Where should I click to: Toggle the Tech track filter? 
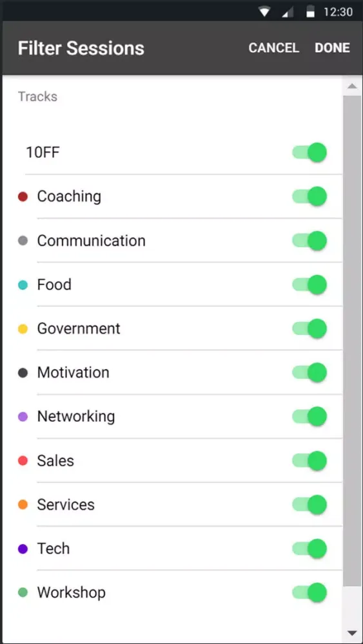point(309,549)
